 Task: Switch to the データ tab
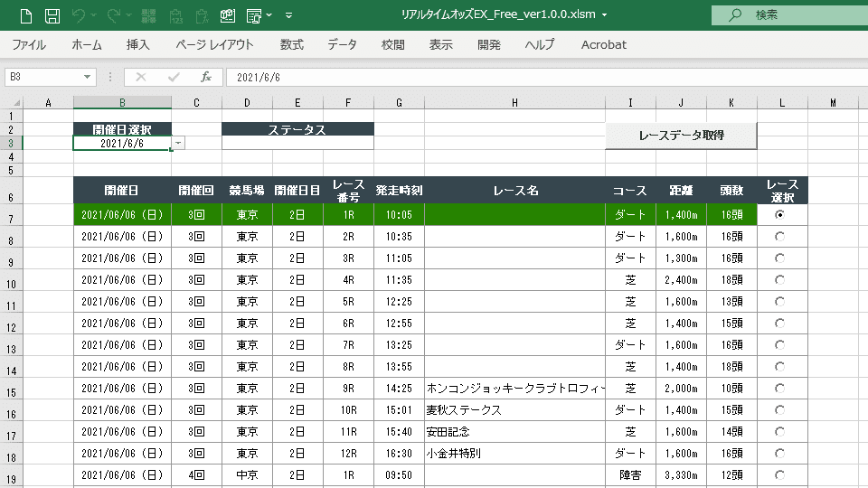[x=342, y=45]
